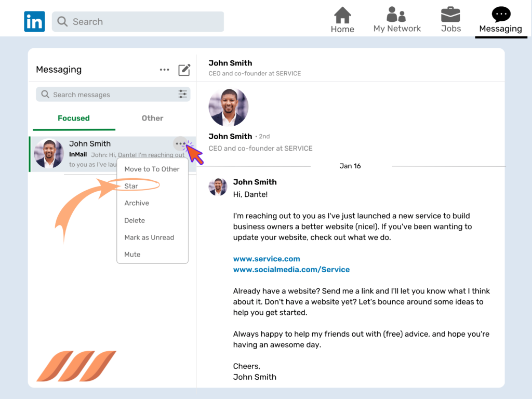Compose a new message icon
The image size is (532, 399).
click(184, 70)
